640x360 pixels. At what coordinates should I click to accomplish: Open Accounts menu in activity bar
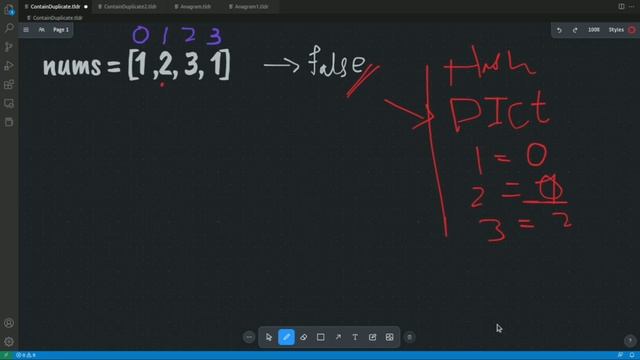click(9, 323)
